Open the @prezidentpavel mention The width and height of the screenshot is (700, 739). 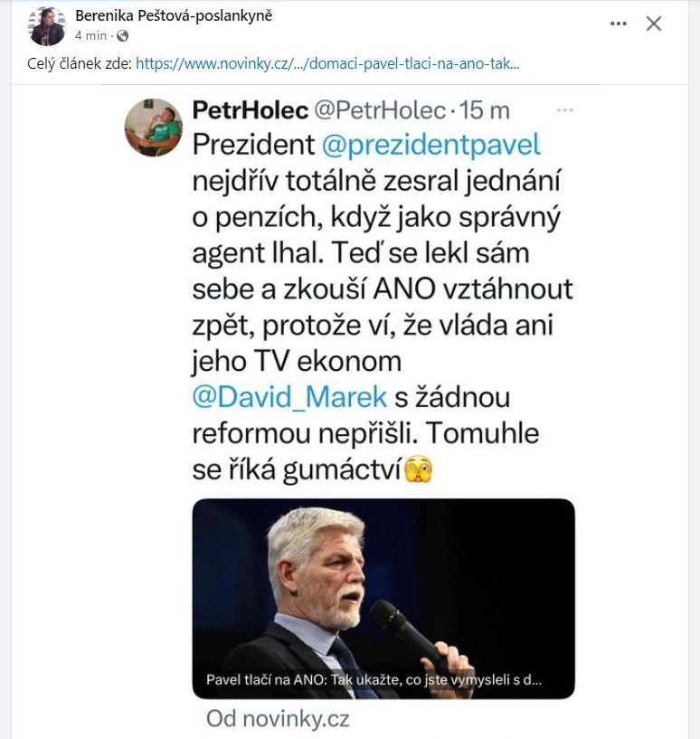click(x=430, y=145)
